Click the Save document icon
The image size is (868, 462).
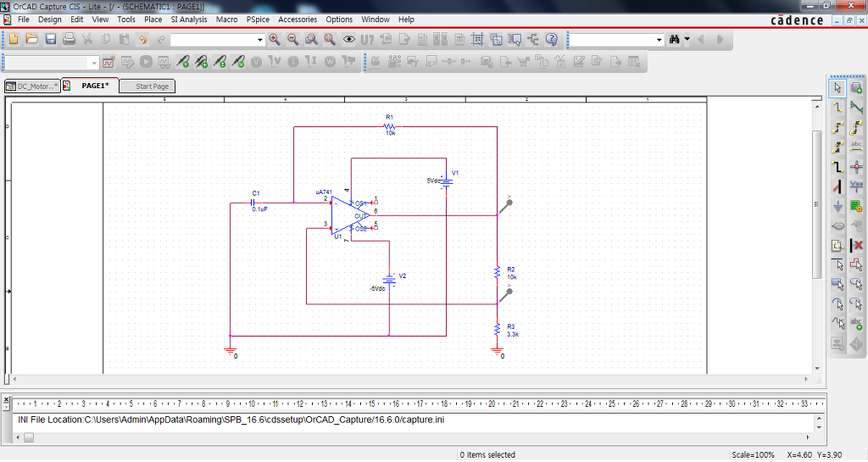pos(51,39)
